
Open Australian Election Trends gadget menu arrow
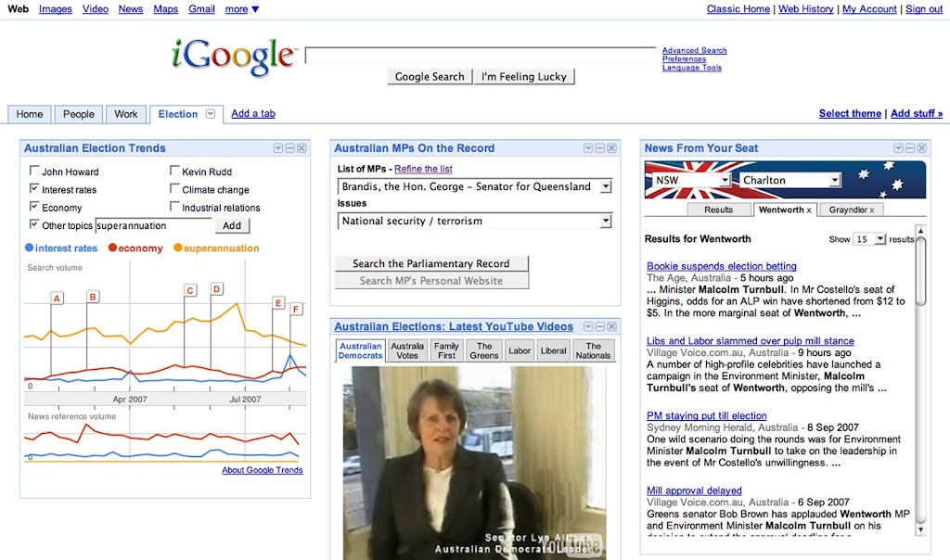pos(278,148)
